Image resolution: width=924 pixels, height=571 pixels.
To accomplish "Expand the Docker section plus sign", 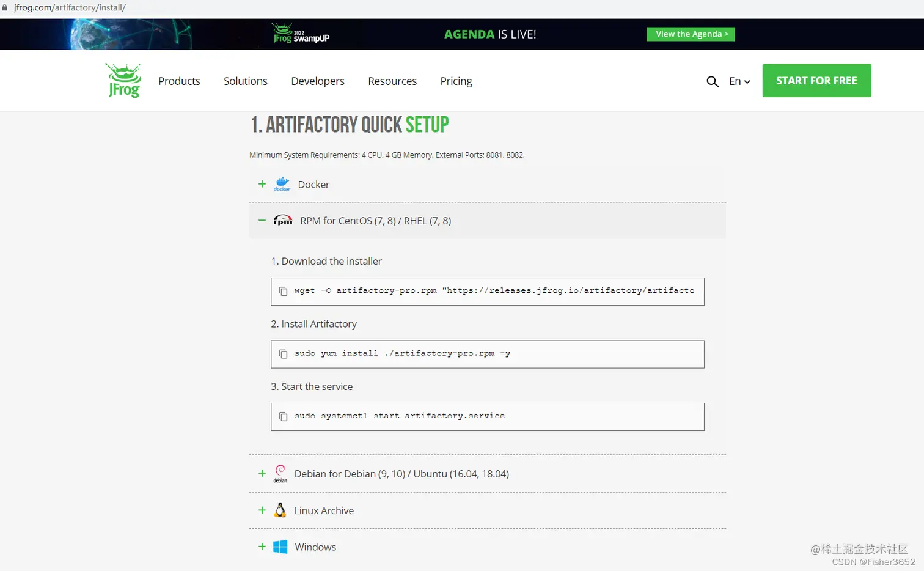I will [x=262, y=184].
